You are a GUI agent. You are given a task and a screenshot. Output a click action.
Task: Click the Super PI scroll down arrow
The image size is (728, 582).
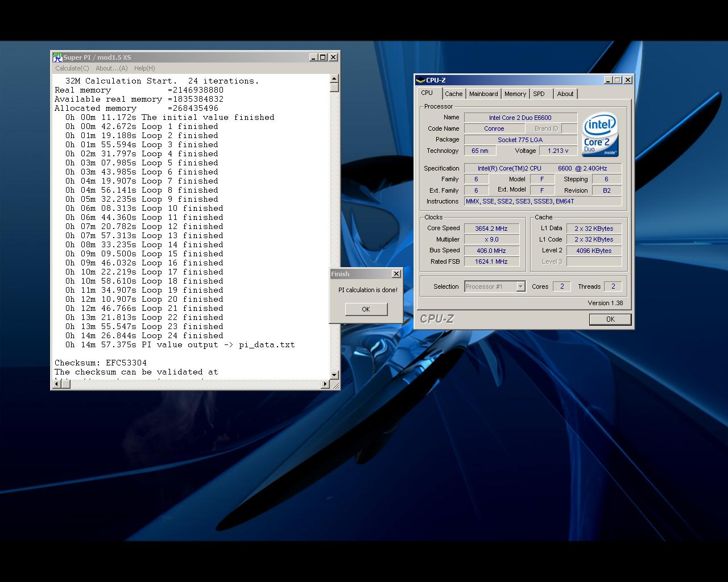coord(334,375)
